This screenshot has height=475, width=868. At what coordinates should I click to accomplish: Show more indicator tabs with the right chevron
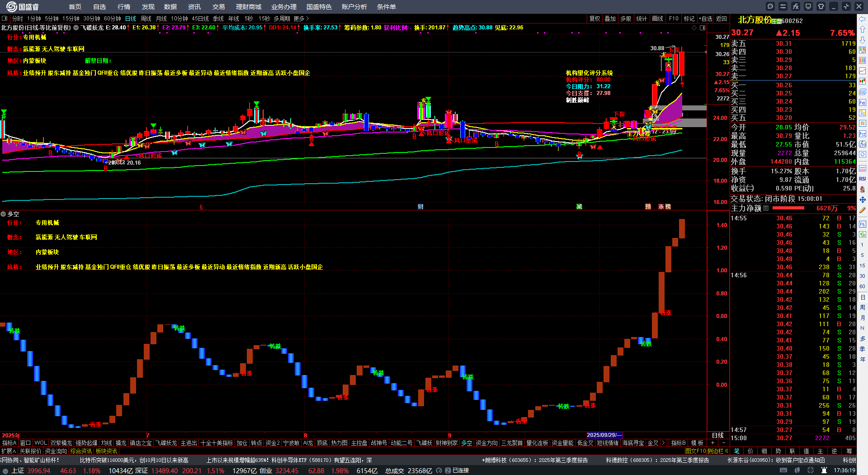[x=663, y=443]
